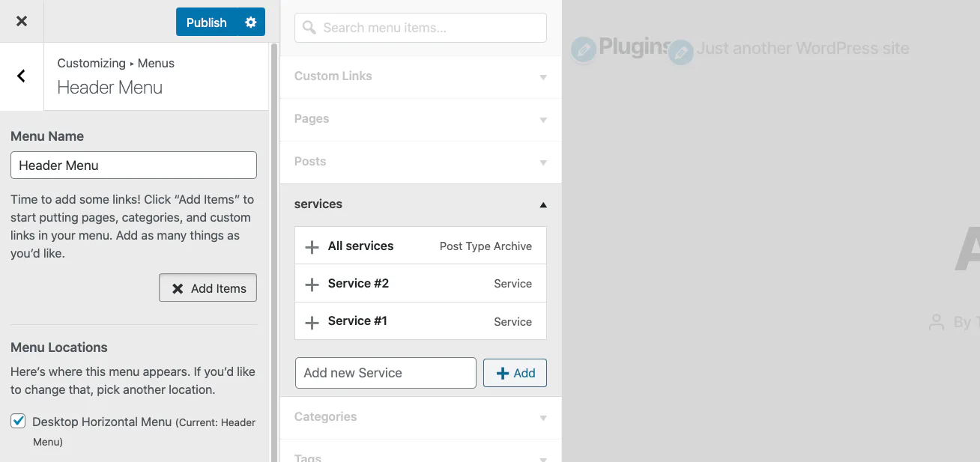Click pencil edit icon beside site tagline

tap(681, 52)
